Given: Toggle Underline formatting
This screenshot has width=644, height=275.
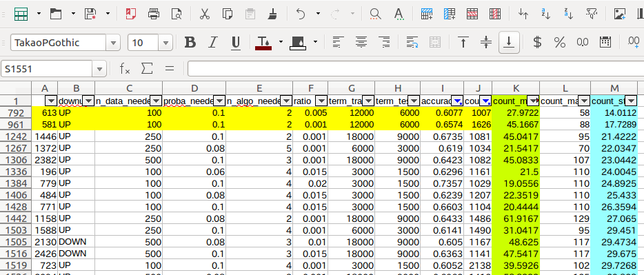Looking at the screenshot, I should [235, 42].
